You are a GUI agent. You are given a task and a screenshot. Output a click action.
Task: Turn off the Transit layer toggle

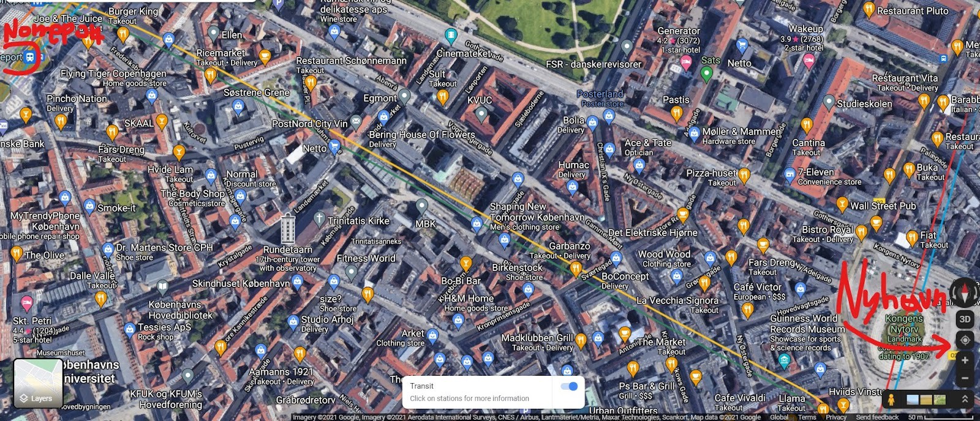(x=570, y=386)
